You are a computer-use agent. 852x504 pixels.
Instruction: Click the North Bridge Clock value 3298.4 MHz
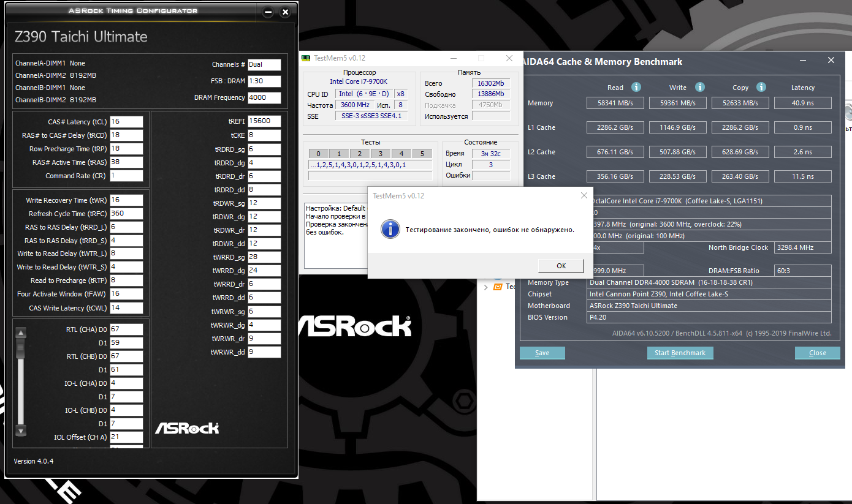(x=803, y=247)
